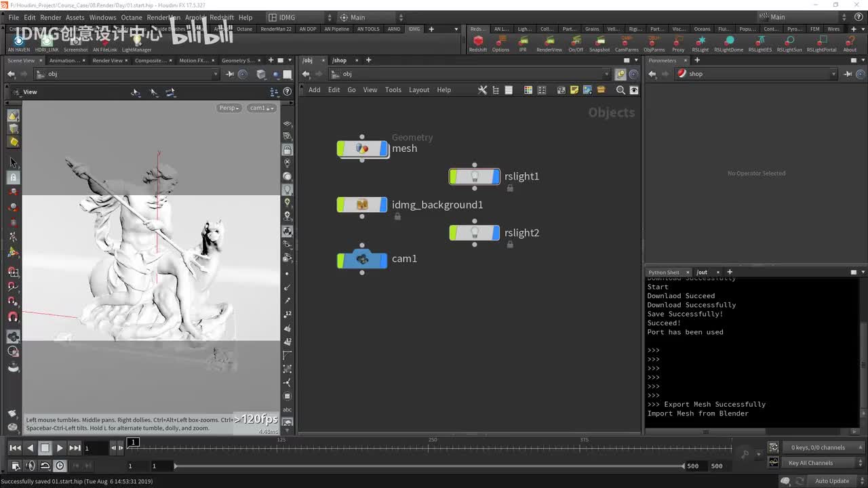Toggle display flag on rslight1 node
The width and height of the screenshot is (868, 488).
pos(495,177)
